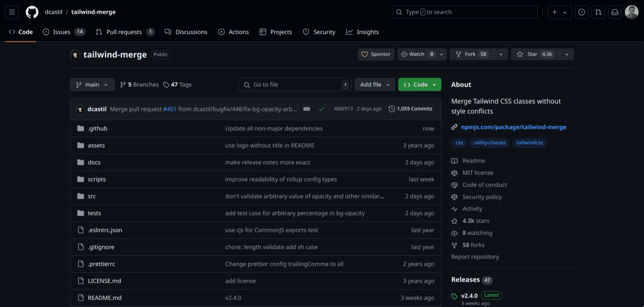Focus the Go to file field
The width and height of the screenshot is (644, 307).
(295, 85)
